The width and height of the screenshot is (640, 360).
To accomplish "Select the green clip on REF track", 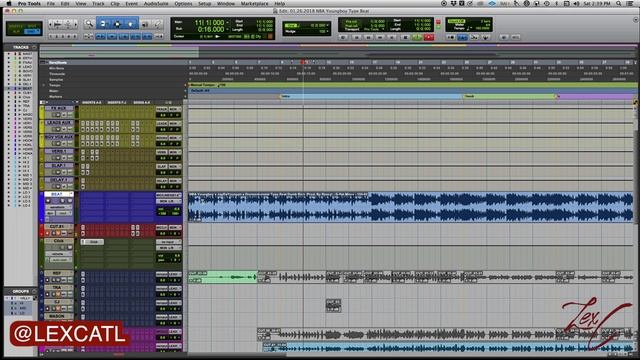I will pyautogui.click(x=222, y=277).
